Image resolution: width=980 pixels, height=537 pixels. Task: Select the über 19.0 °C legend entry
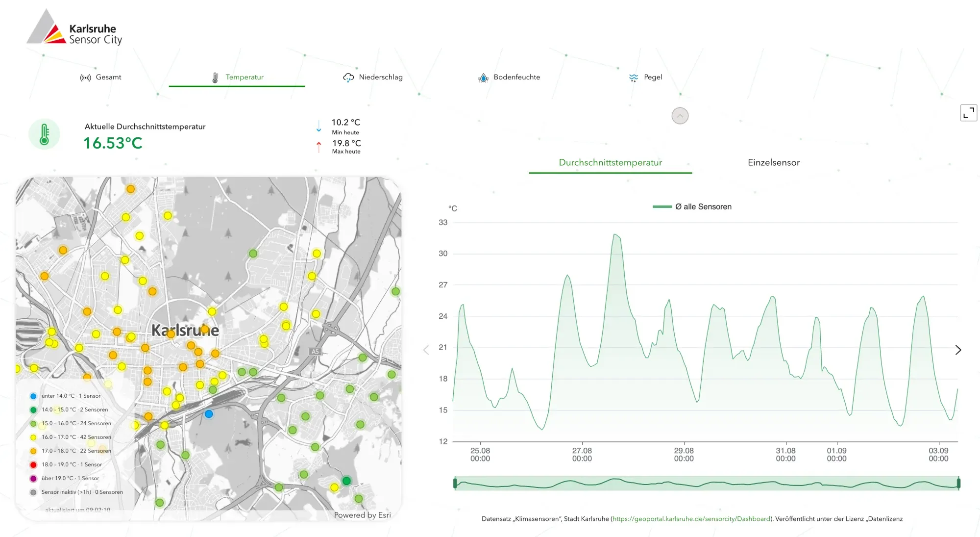click(x=64, y=478)
